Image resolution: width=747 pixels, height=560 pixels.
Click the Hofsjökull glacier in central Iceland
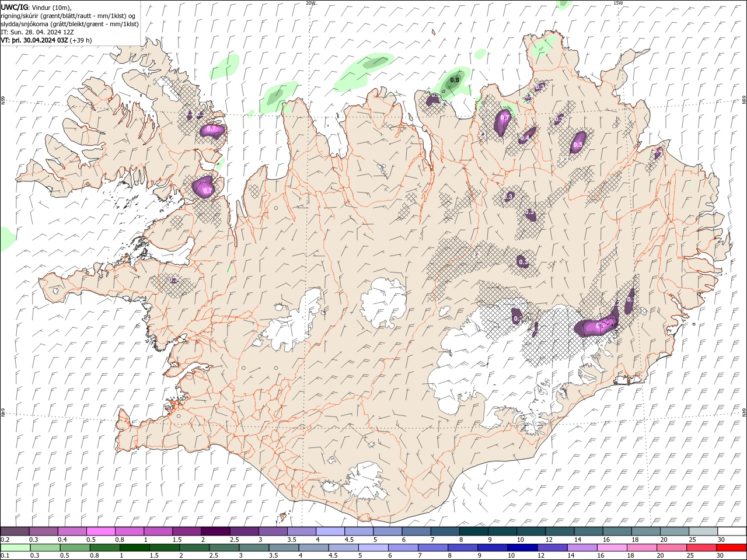click(383, 302)
